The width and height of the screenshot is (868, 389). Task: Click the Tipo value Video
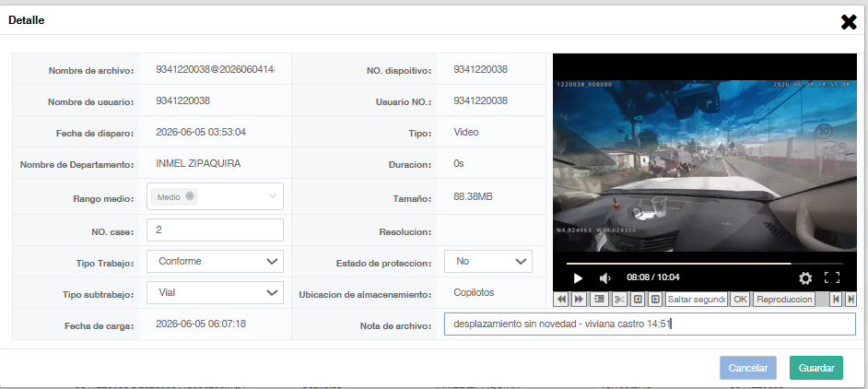[x=466, y=132]
